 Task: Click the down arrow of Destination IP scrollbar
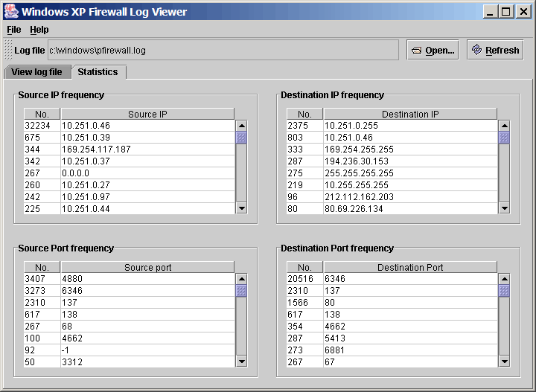tap(504, 208)
